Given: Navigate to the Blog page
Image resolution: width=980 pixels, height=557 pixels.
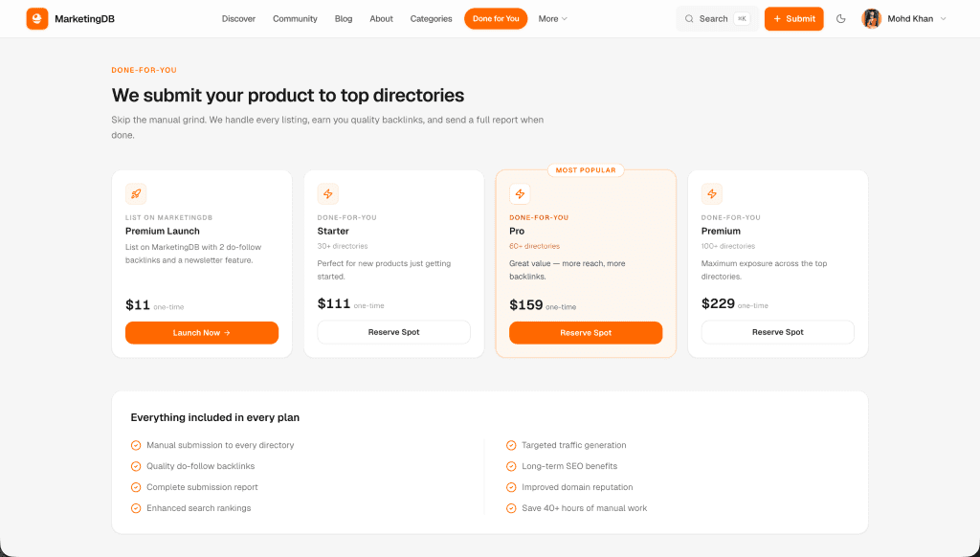Looking at the screenshot, I should click(344, 18).
